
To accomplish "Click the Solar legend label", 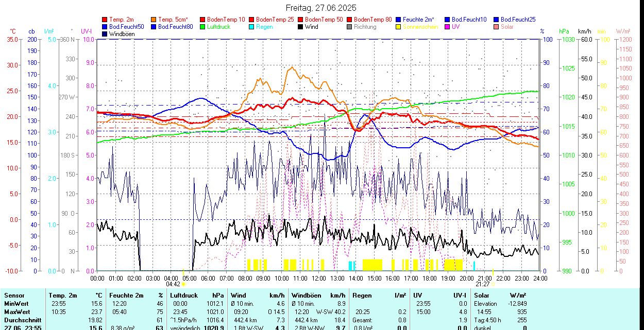I will (507, 27).
